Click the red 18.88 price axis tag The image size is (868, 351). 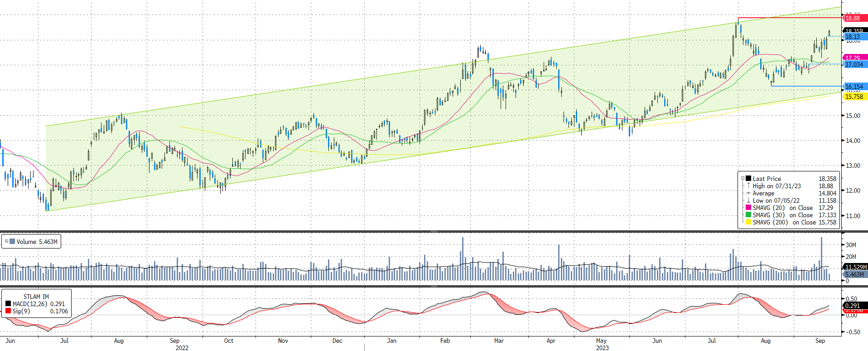coord(855,18)
